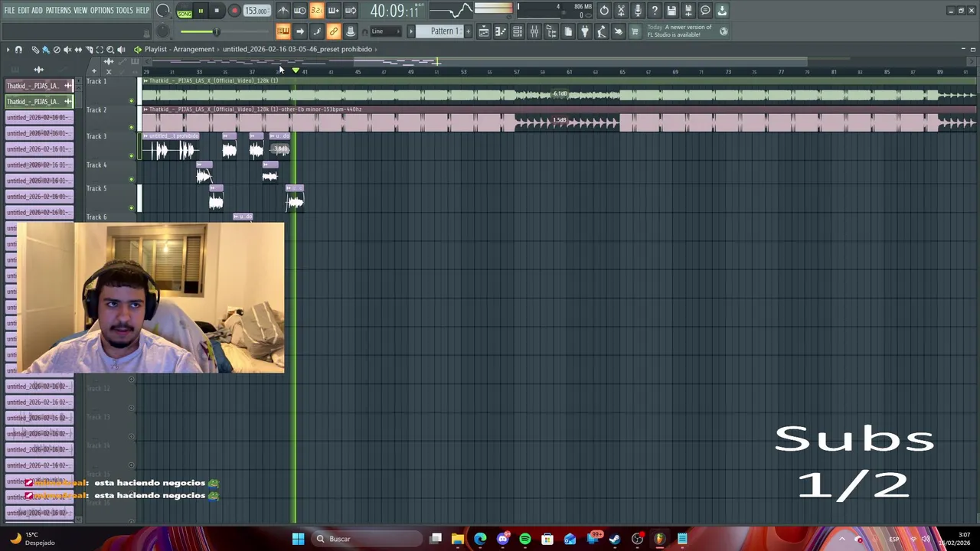980x551 pixels.
Task: Open the FILE menu
Action: pos(9,11)
